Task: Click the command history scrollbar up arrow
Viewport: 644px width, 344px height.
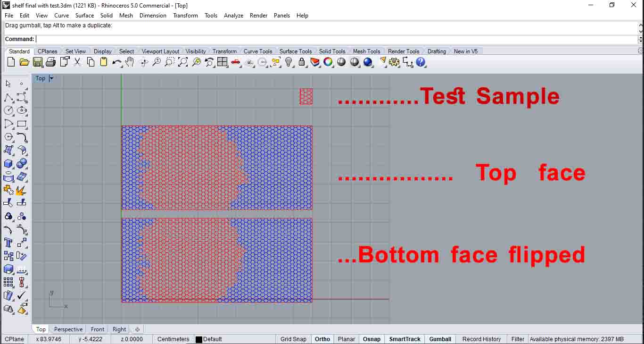Action: 641,24
